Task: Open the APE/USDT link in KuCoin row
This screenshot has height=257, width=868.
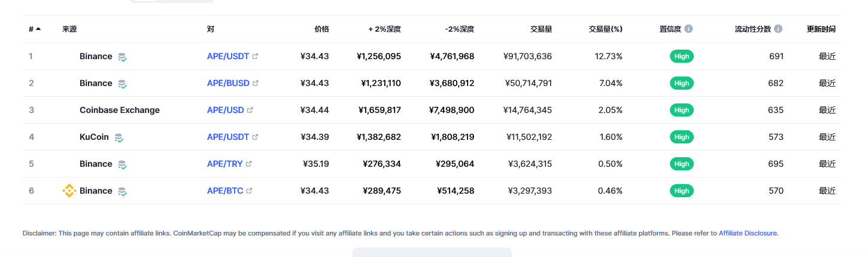Action: (228, 137)
